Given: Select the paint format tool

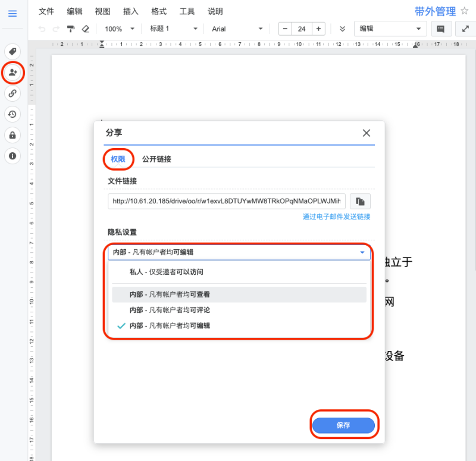Looking at the screenshot, I should (71, 29).
